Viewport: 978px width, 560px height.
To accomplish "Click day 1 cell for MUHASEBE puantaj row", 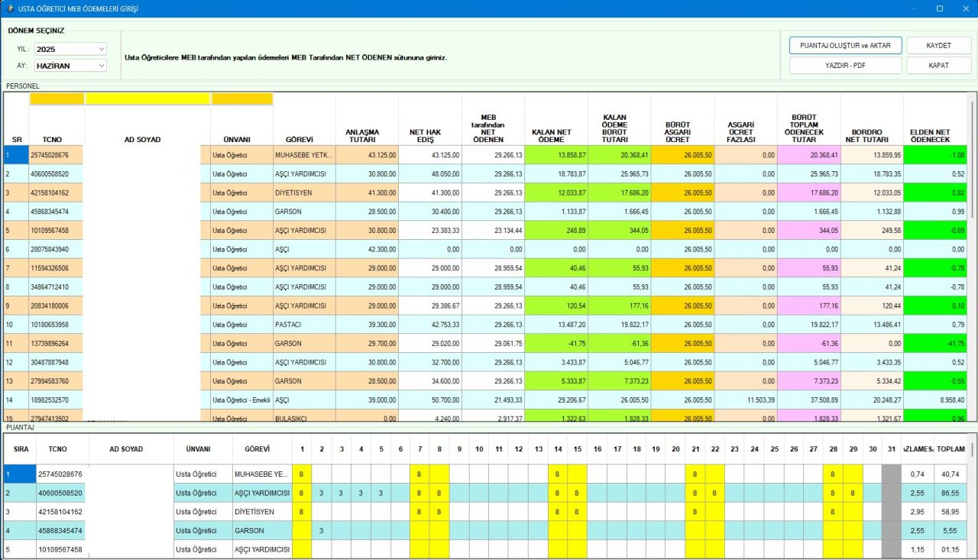I will [x=302, y=474].
